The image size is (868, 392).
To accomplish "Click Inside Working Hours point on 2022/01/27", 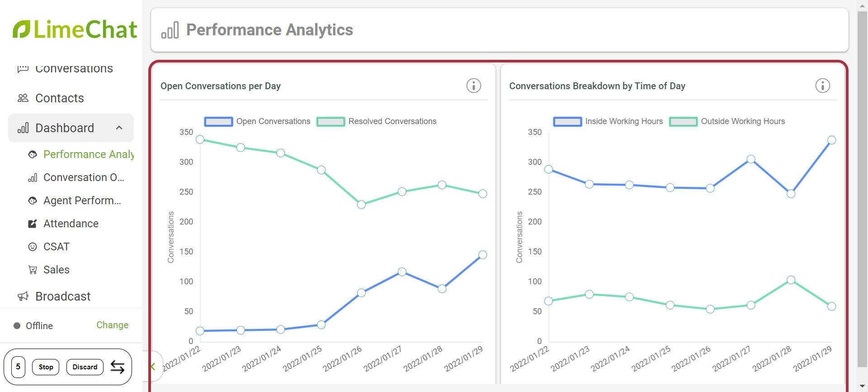I will click(x=751, y=159).
